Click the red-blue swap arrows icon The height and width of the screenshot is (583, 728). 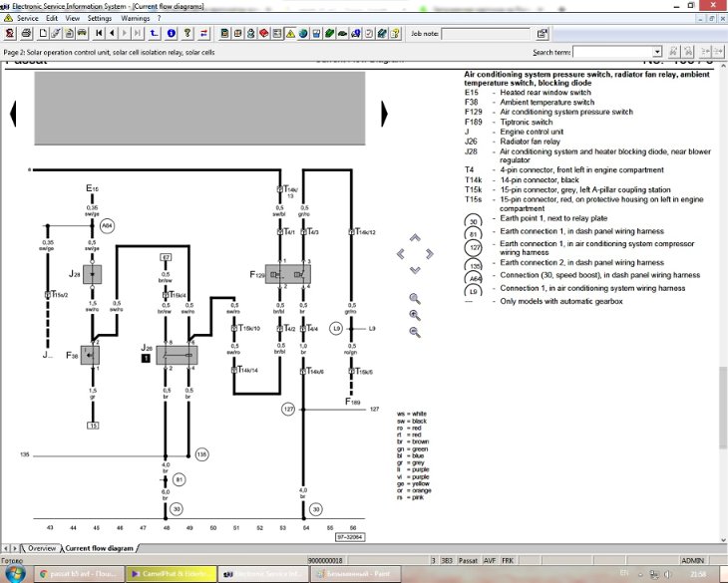pos(203,34)
